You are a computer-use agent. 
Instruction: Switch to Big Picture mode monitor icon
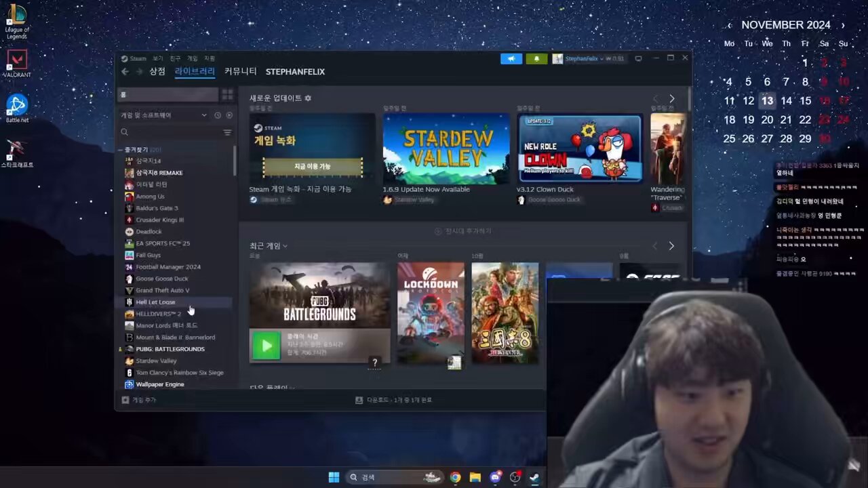tap(638, 59)
